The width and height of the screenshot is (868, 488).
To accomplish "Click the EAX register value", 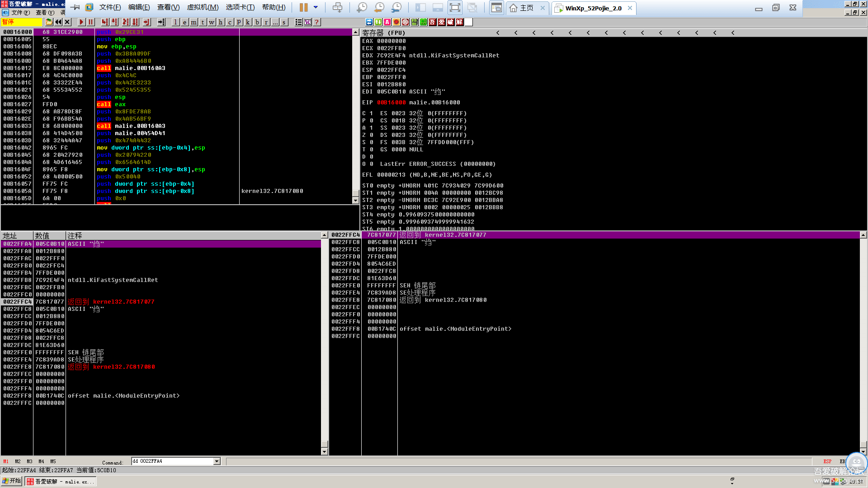I will point(392,41).
